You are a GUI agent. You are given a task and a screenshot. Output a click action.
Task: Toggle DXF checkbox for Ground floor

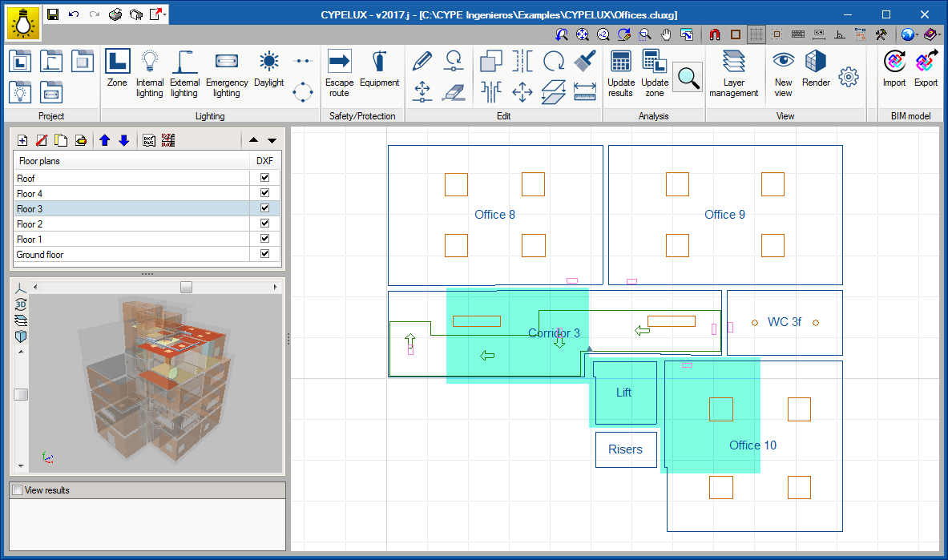tap(264, 255)
